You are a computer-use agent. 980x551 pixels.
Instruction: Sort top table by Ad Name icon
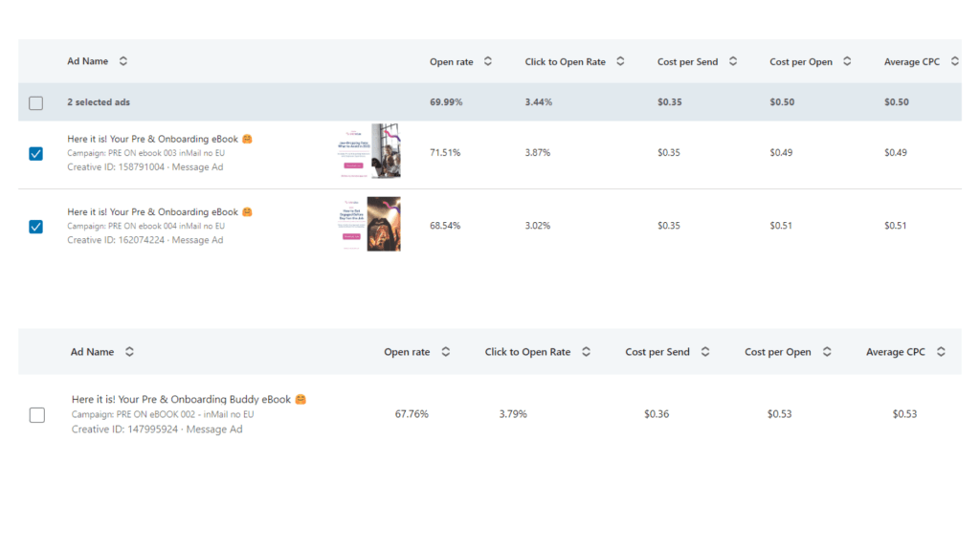[x=123, y=61]
